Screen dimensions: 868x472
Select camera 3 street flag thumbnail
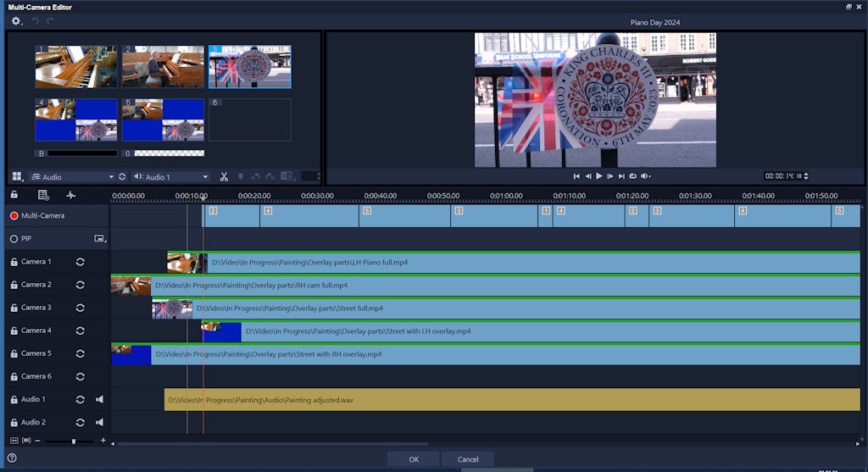pos(250,66)
